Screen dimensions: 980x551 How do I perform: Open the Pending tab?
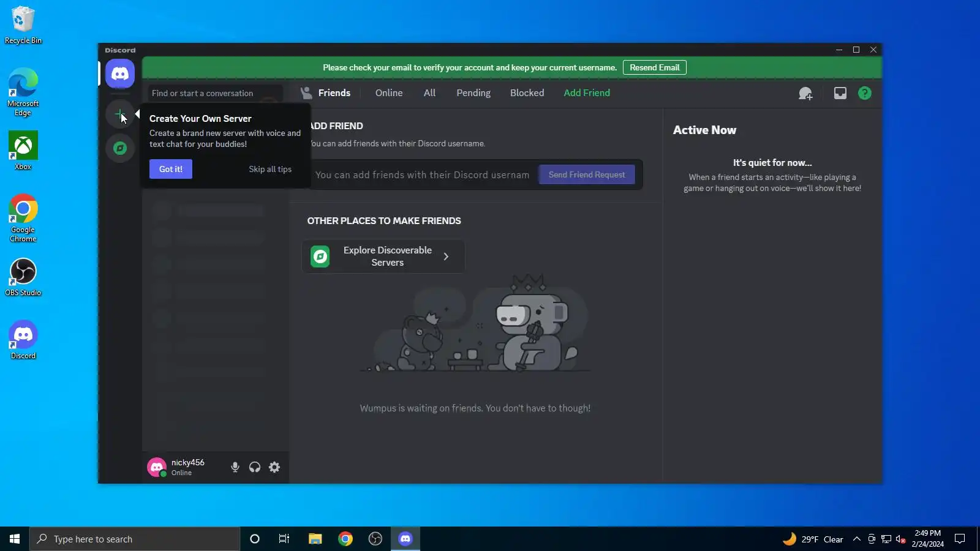pos(473,93)
